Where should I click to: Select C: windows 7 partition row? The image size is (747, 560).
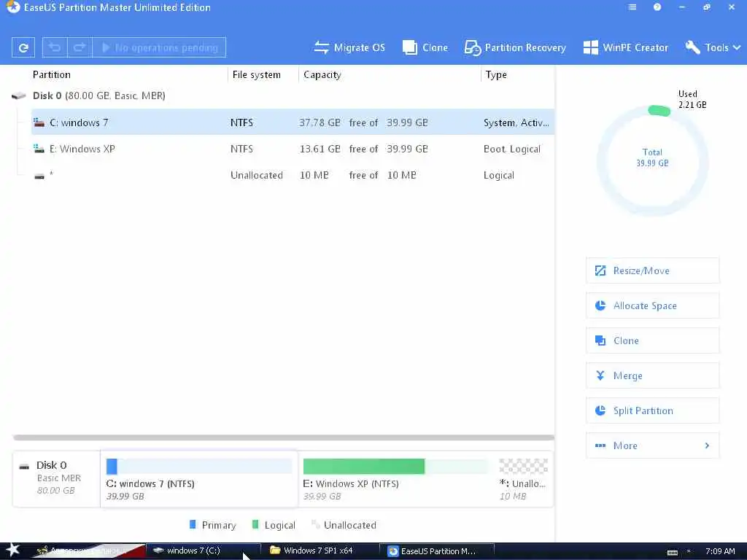tap(293, 122)
